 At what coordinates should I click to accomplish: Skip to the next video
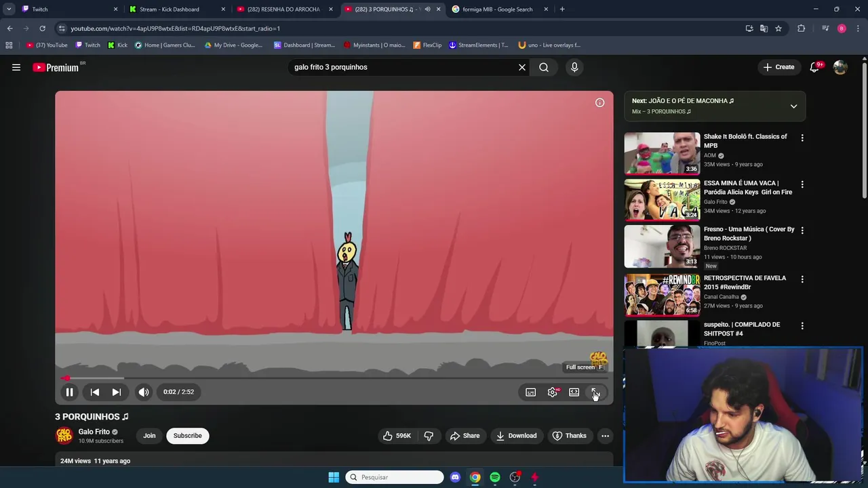117,392
